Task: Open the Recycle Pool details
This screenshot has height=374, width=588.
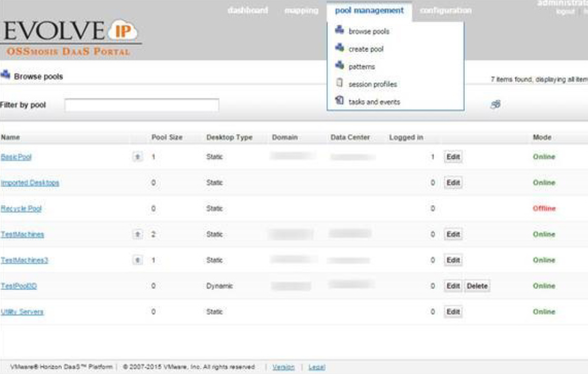Action: point(21,207)
